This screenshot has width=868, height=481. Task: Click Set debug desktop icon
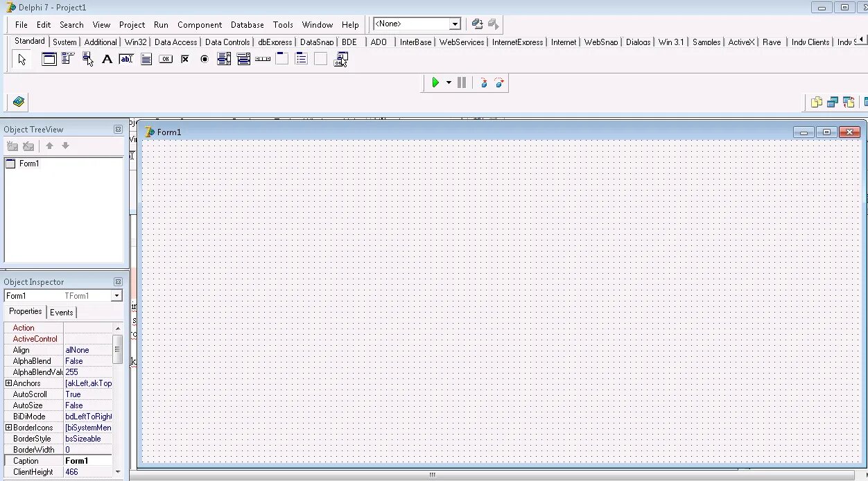coord(493,24)
